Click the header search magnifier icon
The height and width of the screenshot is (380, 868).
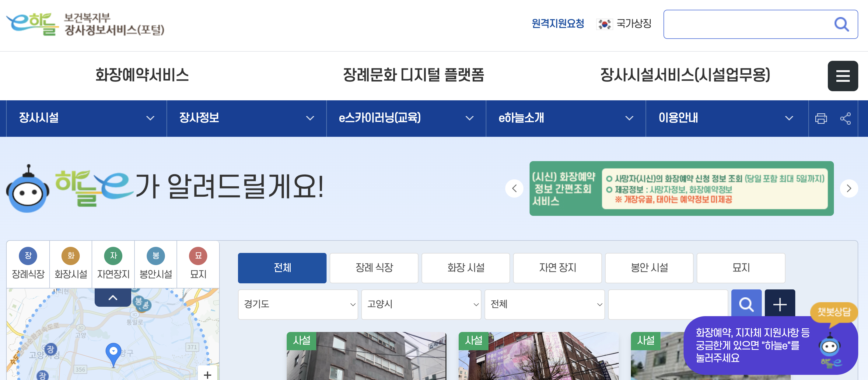842,24
